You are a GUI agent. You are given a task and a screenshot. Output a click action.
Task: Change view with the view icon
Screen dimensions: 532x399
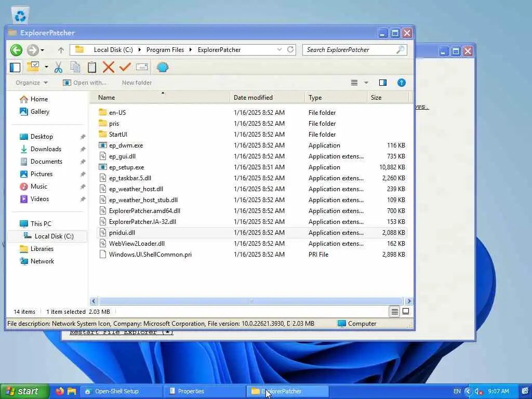pos(354,83)
